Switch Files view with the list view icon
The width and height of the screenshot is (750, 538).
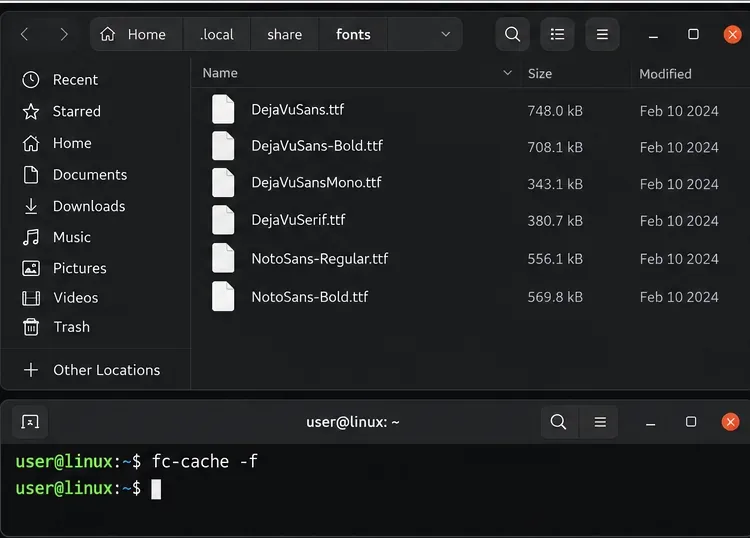click(557, 34)
